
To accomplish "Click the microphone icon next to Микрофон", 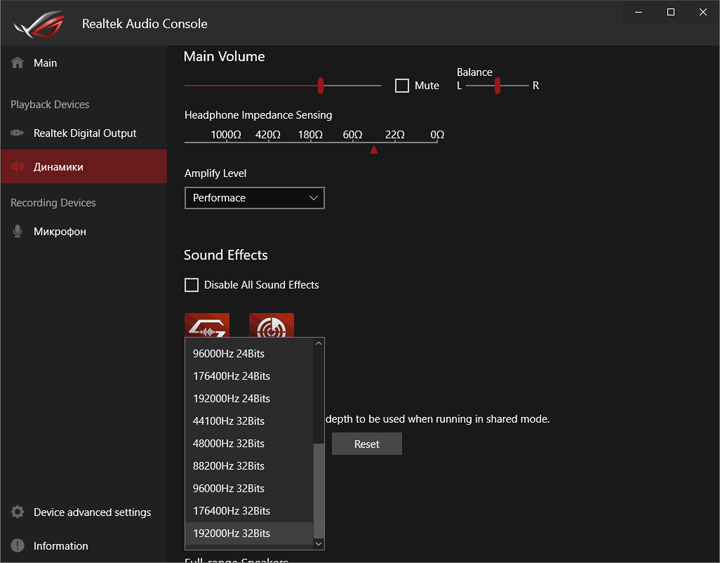I will pyautogui.click(x=17, y=232).
